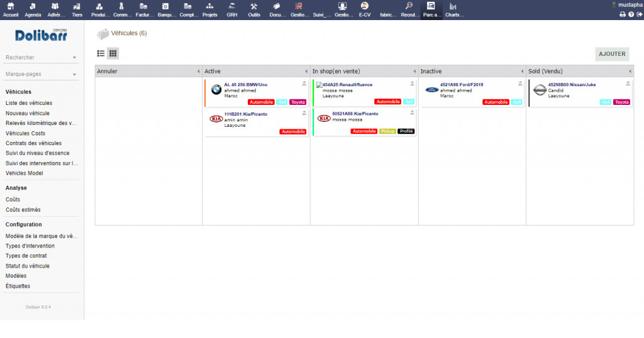This screenshot has height=338, width=644.
Task: Open the Comm... commercial module
Action: tap(122, 10)
